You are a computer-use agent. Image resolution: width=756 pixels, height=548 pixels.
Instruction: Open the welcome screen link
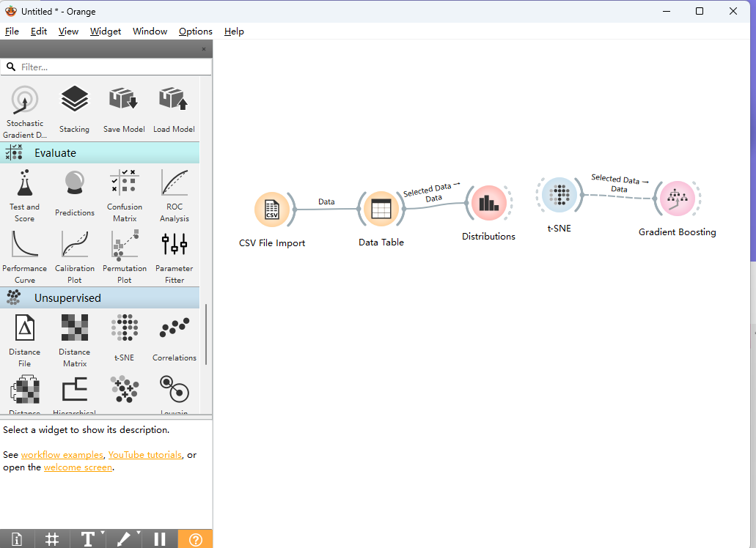click(78, 467)
